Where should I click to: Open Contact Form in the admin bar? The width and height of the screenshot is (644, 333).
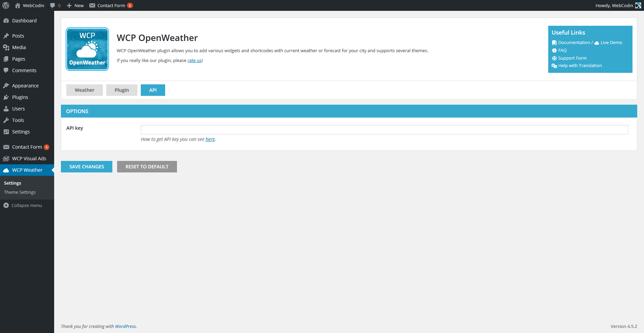tap(111, 5)
